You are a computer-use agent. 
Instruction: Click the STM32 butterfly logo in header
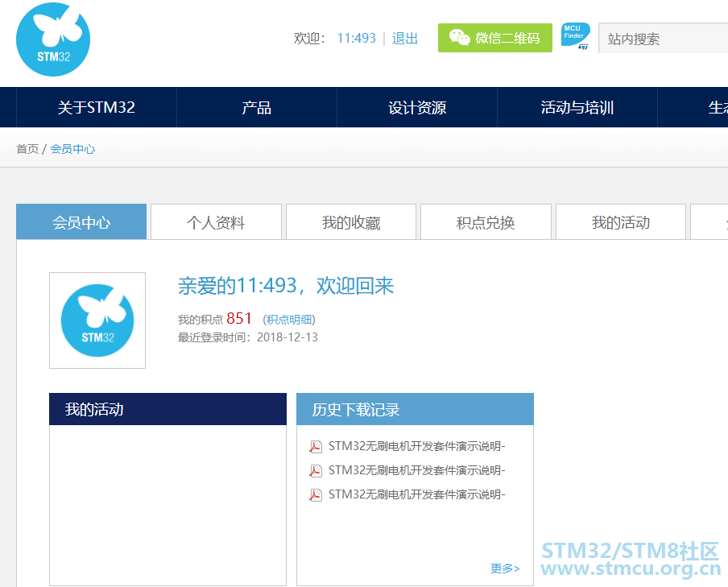53,39
